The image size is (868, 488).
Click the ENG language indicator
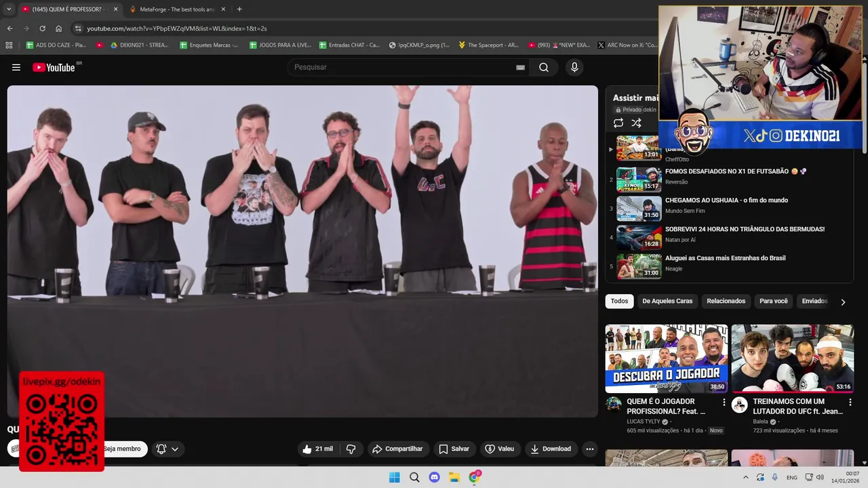click(x=791, y=478)
